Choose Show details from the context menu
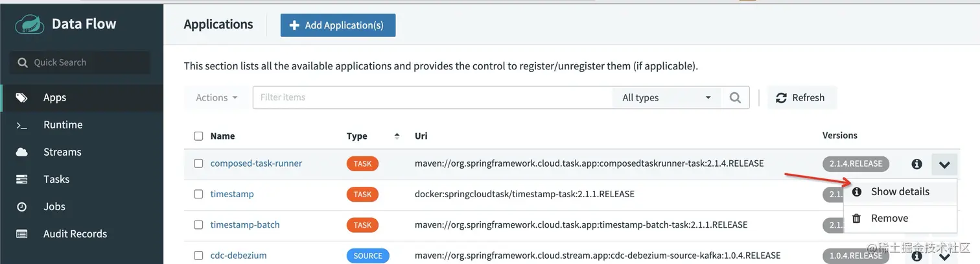The width and height of the screenshot is (980, 264). (900, 192)
